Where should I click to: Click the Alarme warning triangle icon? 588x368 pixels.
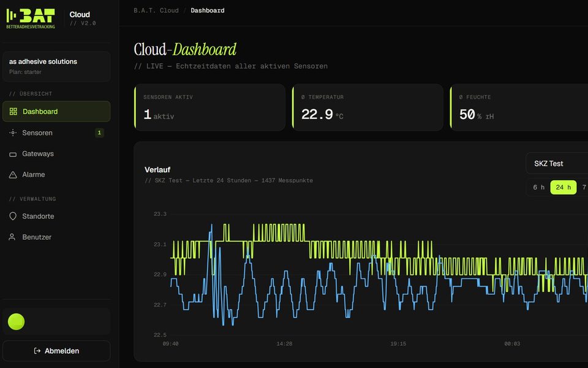click(x=13, y=175)
